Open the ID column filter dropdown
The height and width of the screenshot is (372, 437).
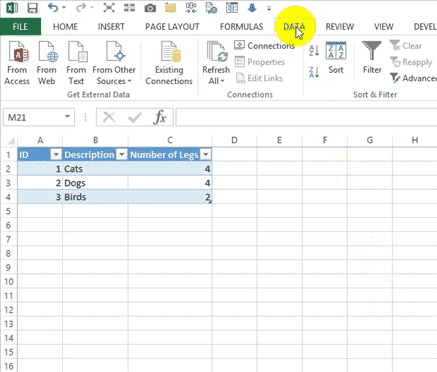56,155
